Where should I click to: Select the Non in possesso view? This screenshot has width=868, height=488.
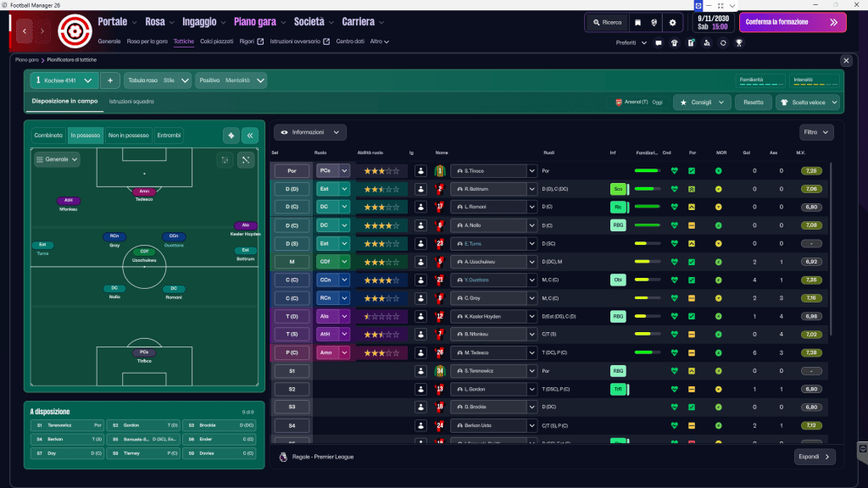(x=129, y=136)
